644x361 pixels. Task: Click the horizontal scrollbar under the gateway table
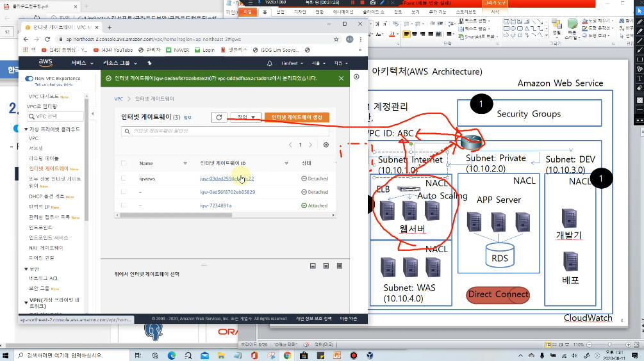(176, 215)
